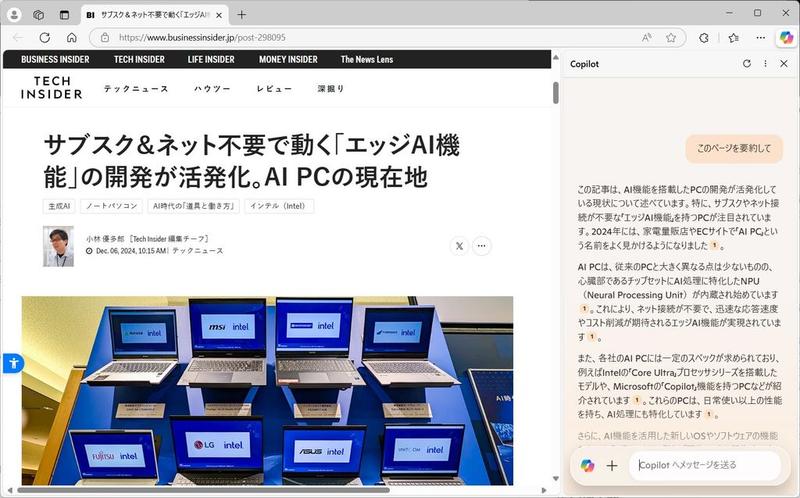Screen dimensions: 800x498
Task: Open author 小林優多郎 profile link
Action: (x=105, y=238)
